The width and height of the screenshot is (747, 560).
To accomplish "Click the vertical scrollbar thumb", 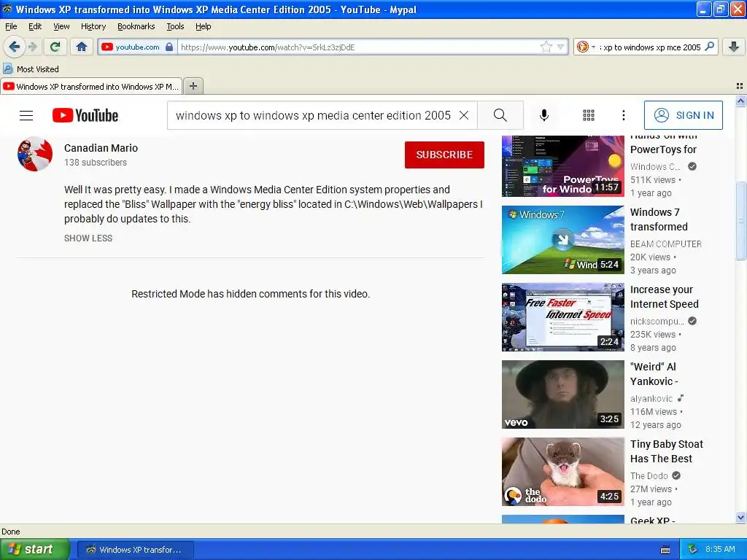I will 740,220.
